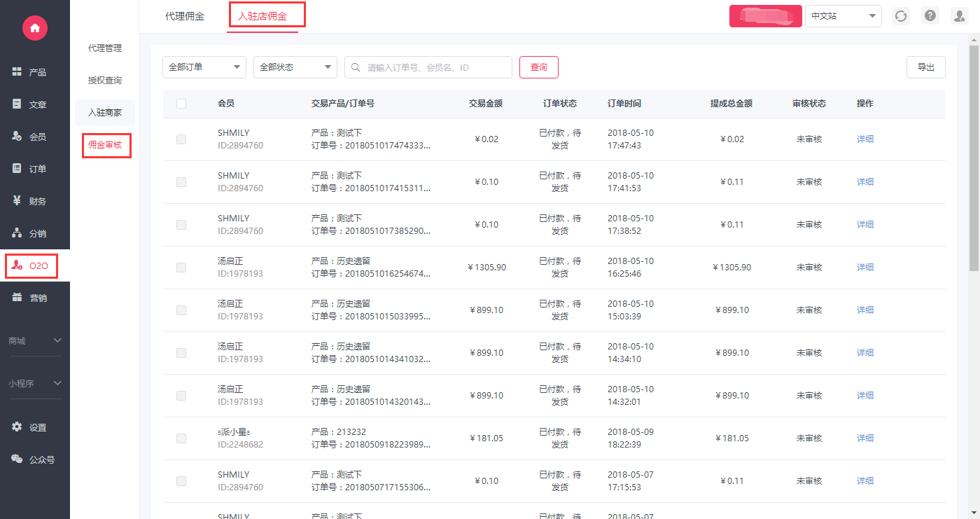This screenshot has width=980, height=519.
Task: Select checkbox for 汤启正 ¥1305.90 order
Action: click(x=181, y=268)
